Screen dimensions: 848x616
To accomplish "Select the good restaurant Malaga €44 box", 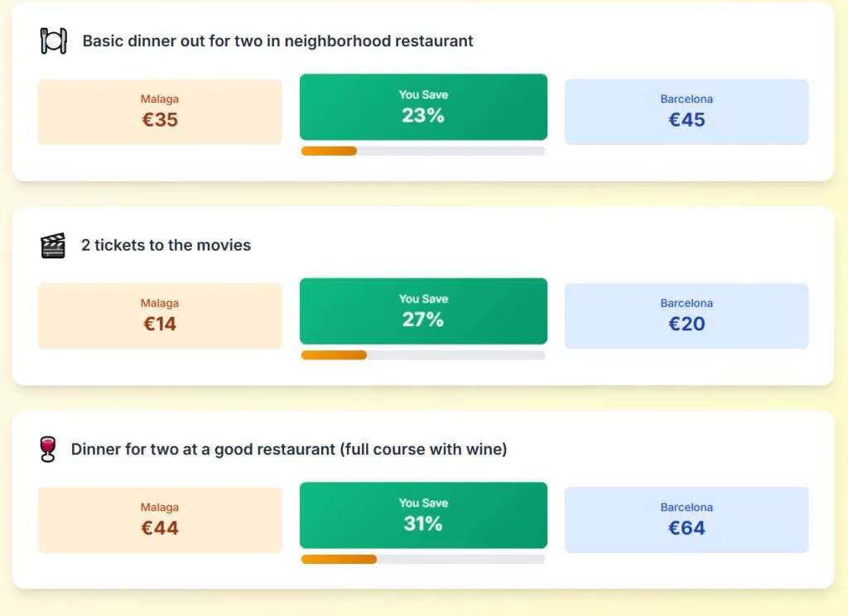I will [160, 520].
